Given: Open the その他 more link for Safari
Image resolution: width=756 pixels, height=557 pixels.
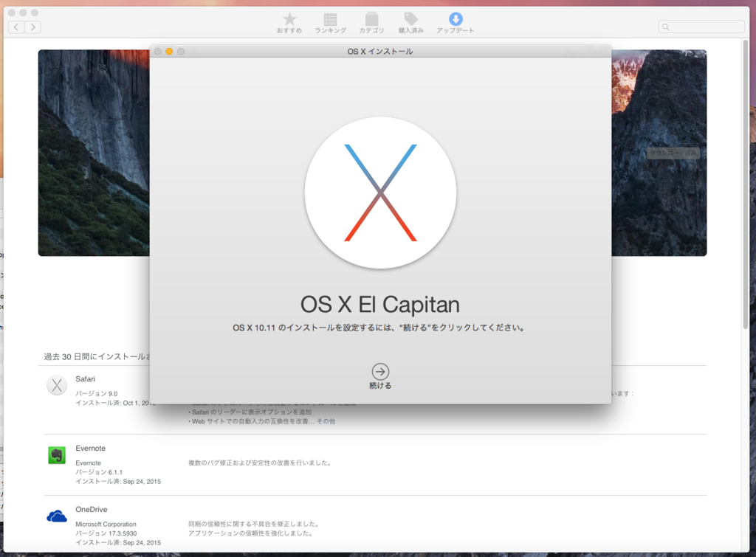Looking at the screenshot, I should (326, 421).
